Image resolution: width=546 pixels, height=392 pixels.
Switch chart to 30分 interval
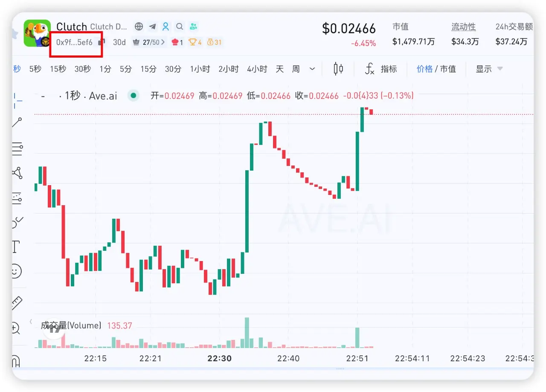pos(173,69)
